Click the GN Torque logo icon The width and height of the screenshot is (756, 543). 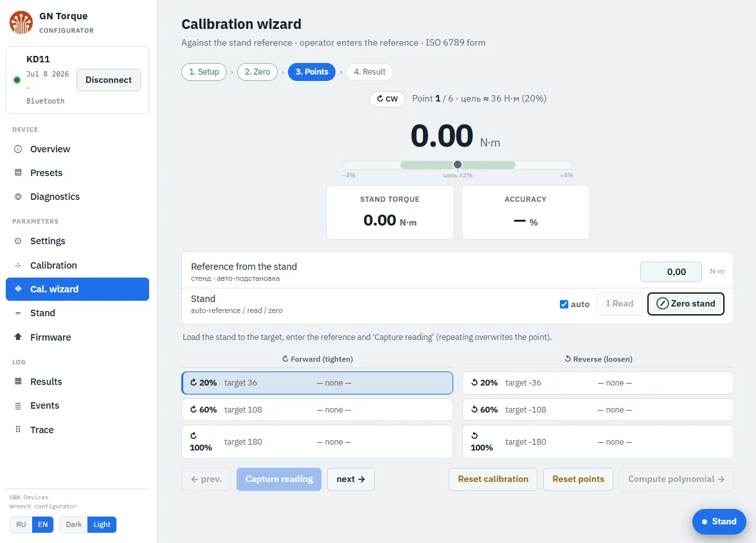click(x=21, y=22)
